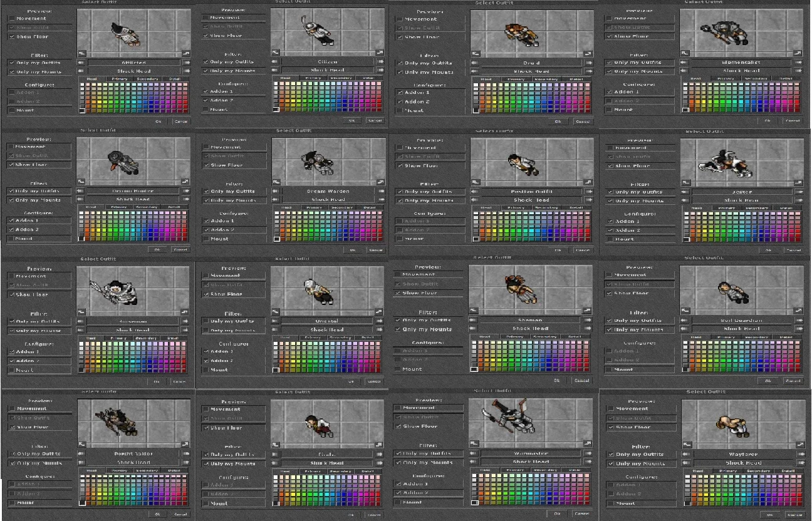Toggle Only my Mounts in the Jester dialog
This screenshot has width=812, height=521.
pos(610,201)
